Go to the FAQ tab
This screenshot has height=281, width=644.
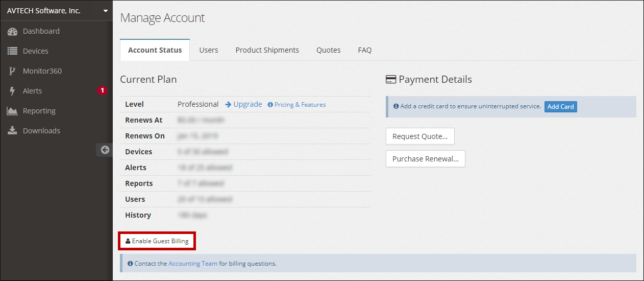coord(364,50)
